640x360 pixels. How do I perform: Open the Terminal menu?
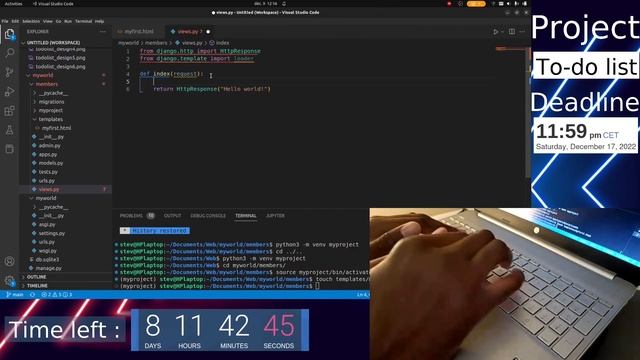(83, 21)
